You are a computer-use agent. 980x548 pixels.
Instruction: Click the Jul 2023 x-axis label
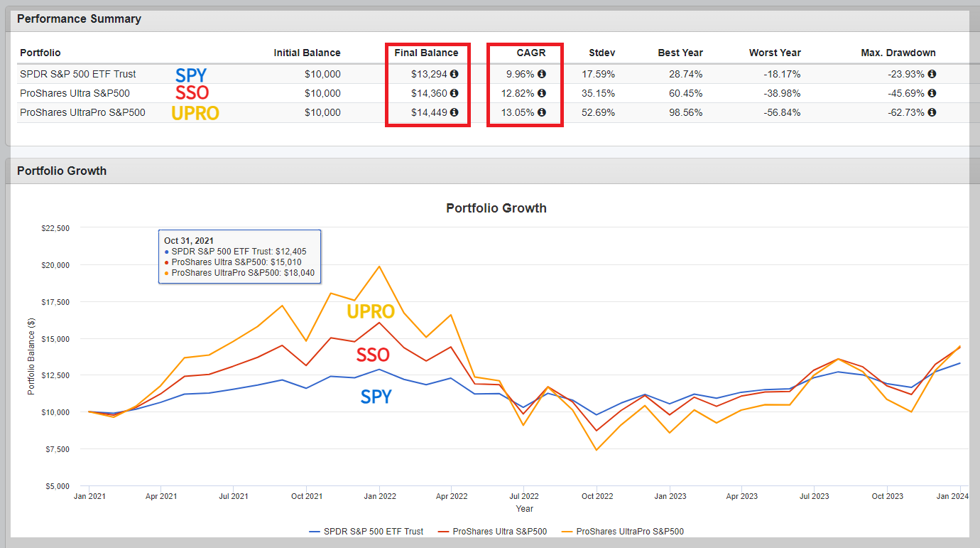tap(815, 496)
